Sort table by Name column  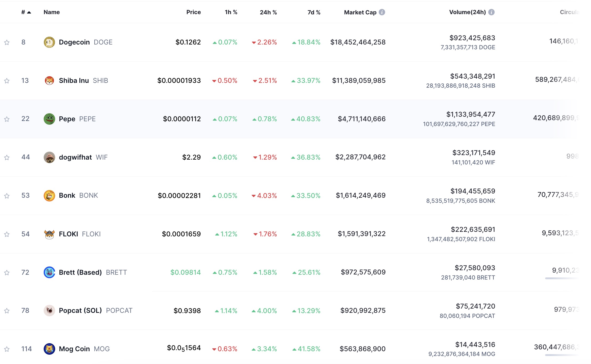pyautogui.click(x=52, y=12)
